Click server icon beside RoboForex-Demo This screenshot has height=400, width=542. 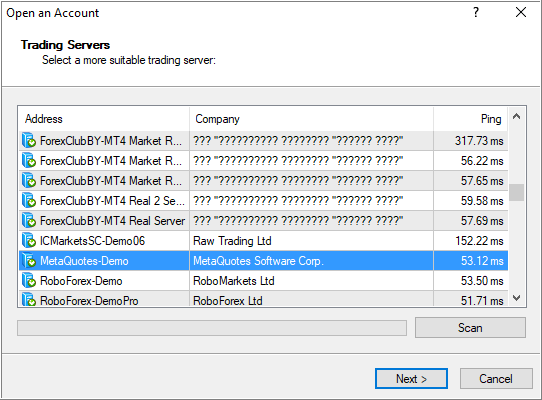click(29, 281)
